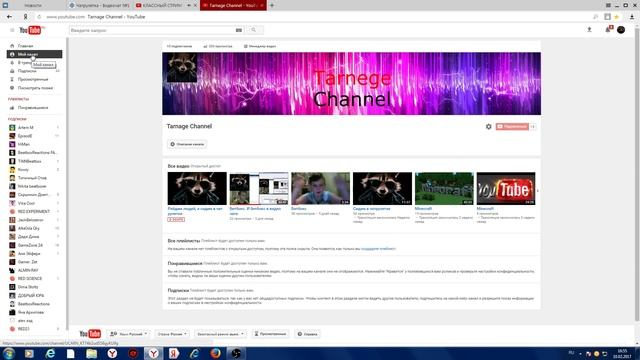This screenshot has height=360, width=640.
Task: Open Менеджер видео link above the banner
Action: pos(260,46)
